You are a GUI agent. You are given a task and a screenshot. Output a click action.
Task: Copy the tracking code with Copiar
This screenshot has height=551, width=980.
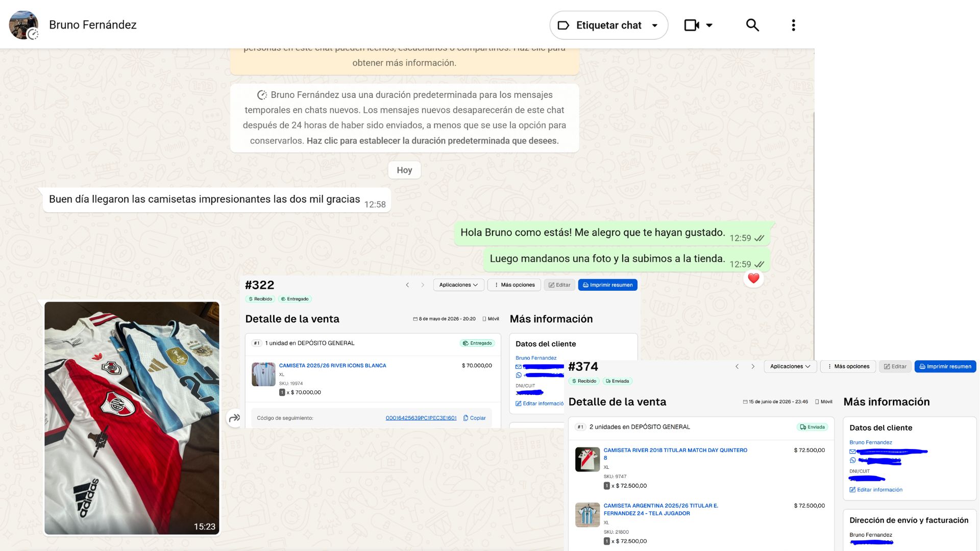click(x=474, y=418)
